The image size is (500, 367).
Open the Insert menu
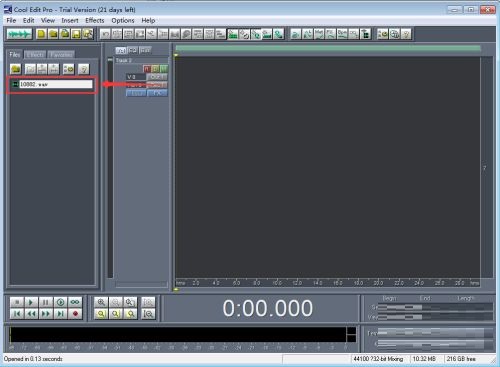click(x=70, y=21)
